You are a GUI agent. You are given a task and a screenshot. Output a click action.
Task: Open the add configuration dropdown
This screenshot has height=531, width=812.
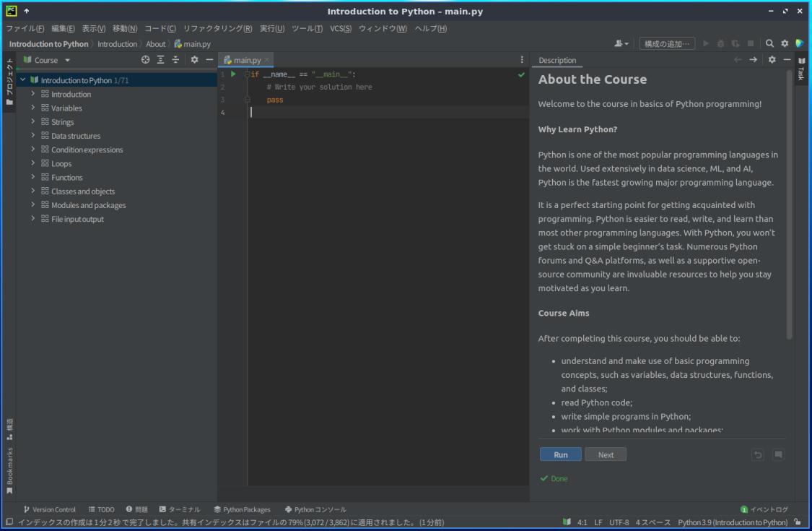pos(666,43)
